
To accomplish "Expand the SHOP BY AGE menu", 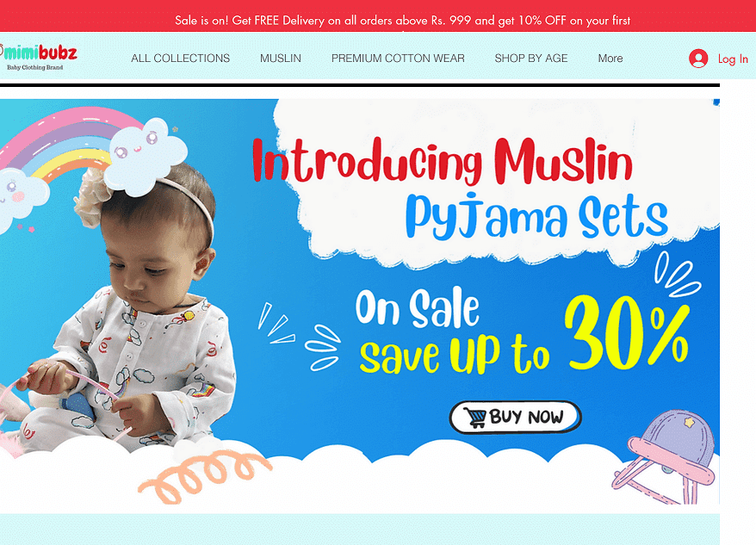I will coord(531,59).
